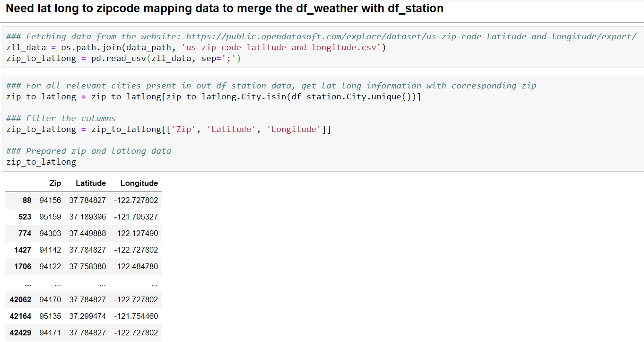
Task: Click zip value 94303
Action: (x=50, y=233)
